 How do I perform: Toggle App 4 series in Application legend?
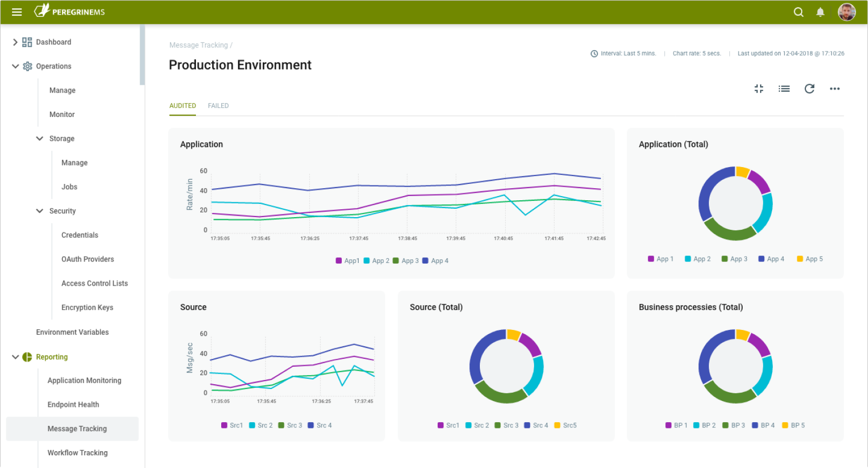click(x=436, y=261)
